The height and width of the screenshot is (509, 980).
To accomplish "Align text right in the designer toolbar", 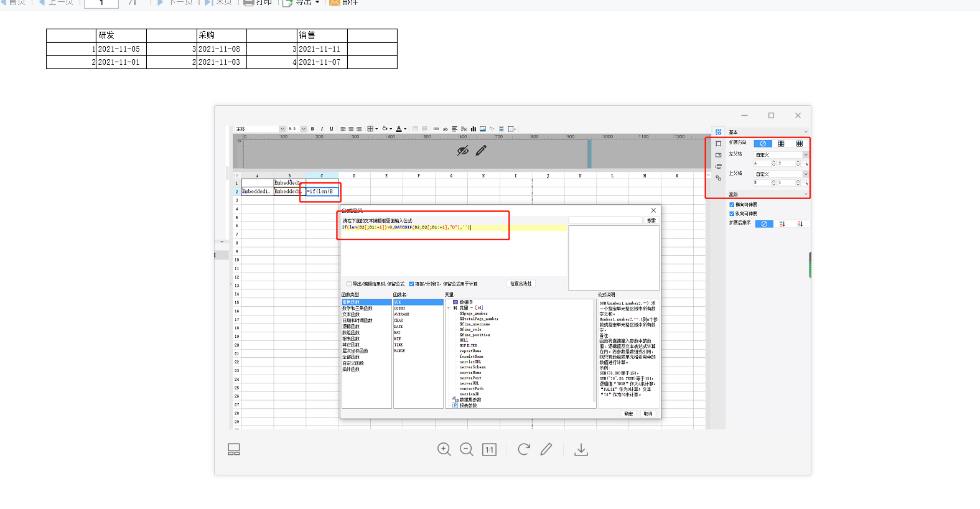I will pos(359,129).
